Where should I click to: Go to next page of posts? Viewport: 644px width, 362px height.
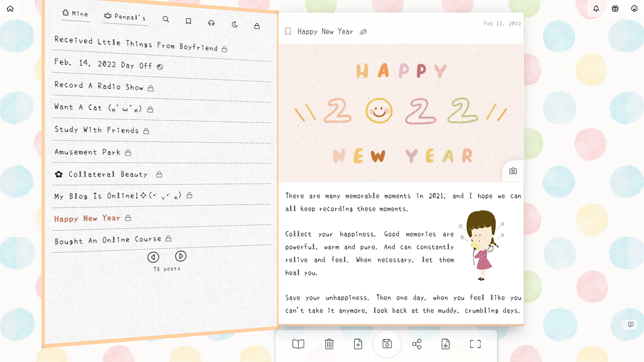[180, 256]
